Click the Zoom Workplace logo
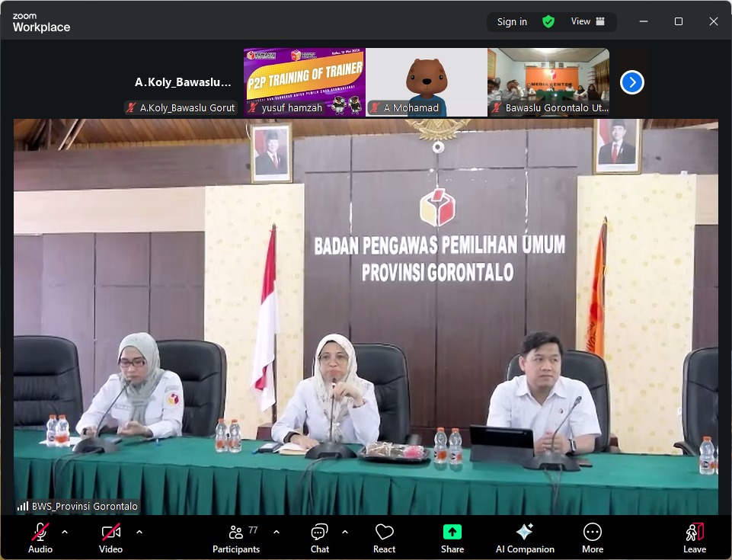732x560 pixels. (41, 22)
